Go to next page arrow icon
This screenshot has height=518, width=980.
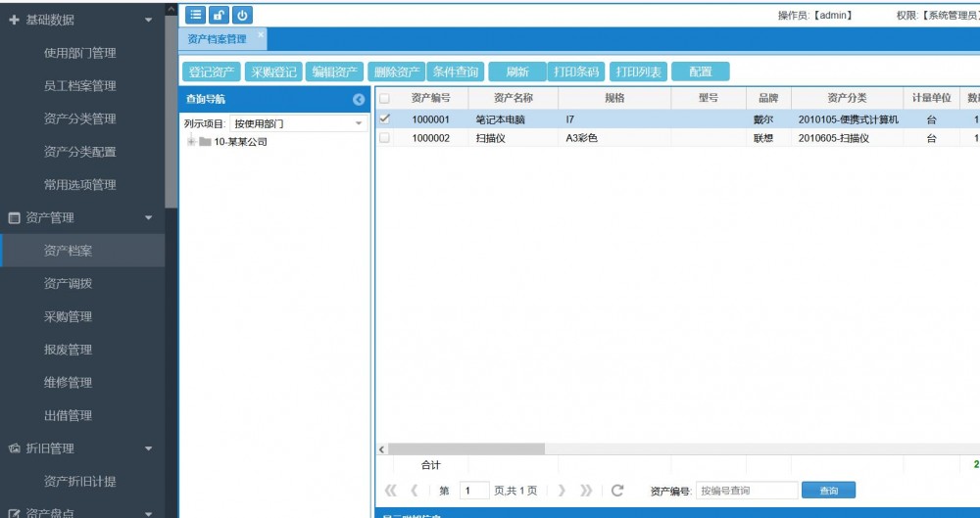click(562, 491)
